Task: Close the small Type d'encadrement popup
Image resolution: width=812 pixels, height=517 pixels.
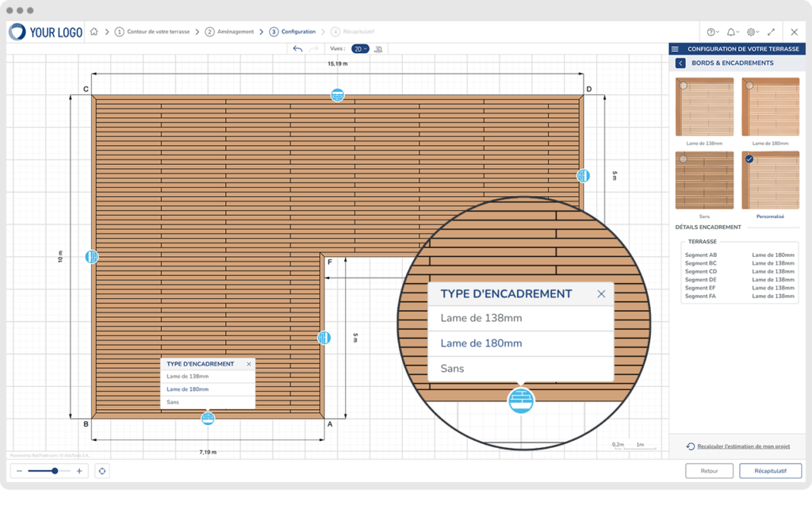Action: tap(249, 364)
